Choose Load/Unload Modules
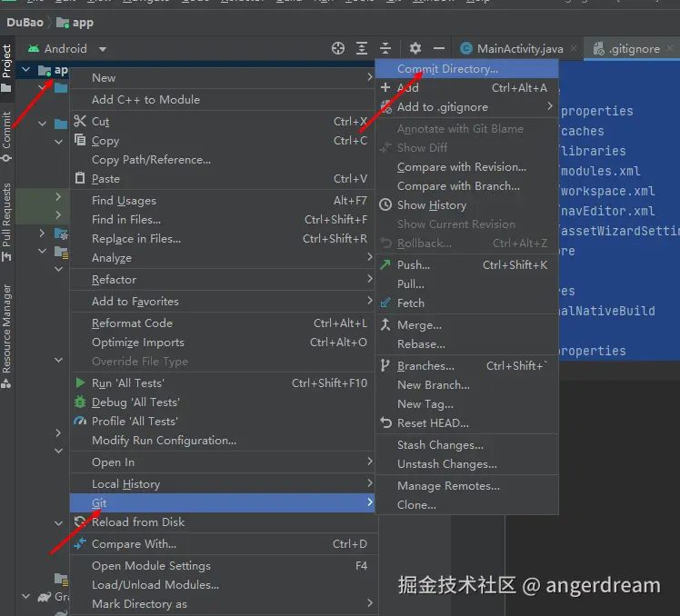Image resolution: width=680 pixels, height=616 pixels. (222, 585)
